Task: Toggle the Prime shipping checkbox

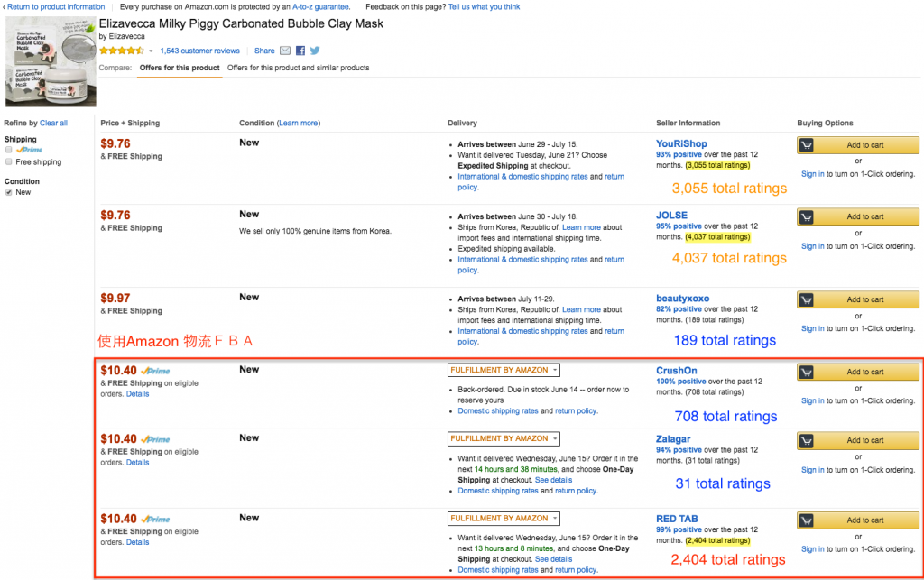Action: click(x=9, y=150)
